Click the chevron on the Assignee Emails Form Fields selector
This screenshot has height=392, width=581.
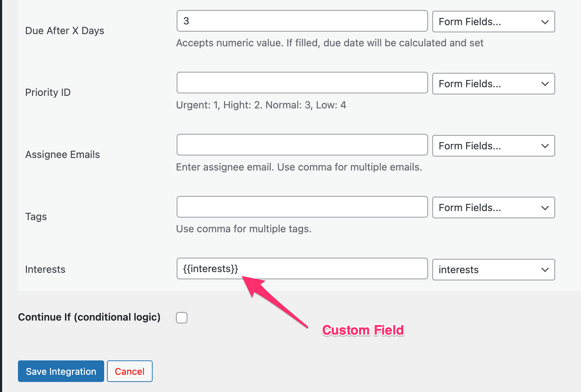click(x=545, y=146)
